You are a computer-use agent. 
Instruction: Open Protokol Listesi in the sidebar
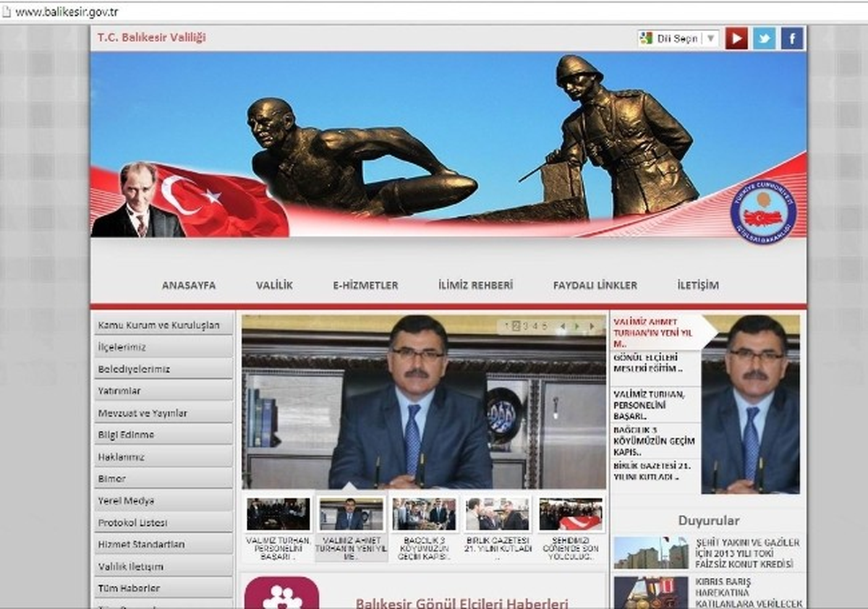click(163, 522)
